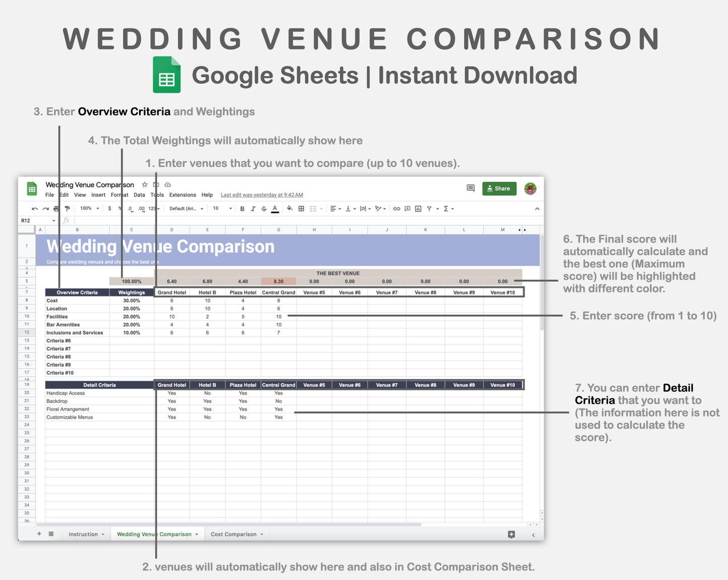This screenshot has width=728, height=580.
Task: Click the green Share button
Action: click(499, 188)
